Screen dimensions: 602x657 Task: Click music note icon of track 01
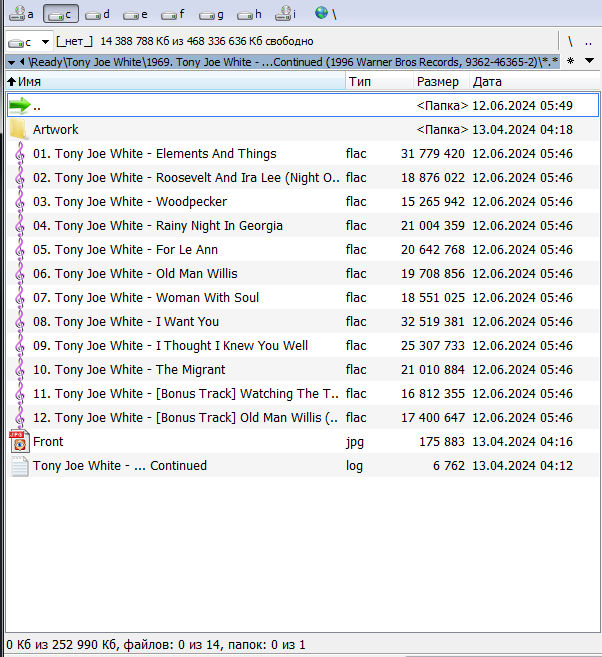[20, 154]
